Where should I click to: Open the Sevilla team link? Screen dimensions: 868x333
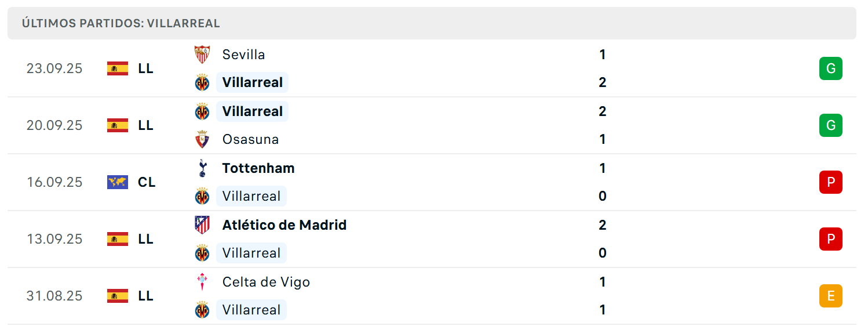[244, 55]
